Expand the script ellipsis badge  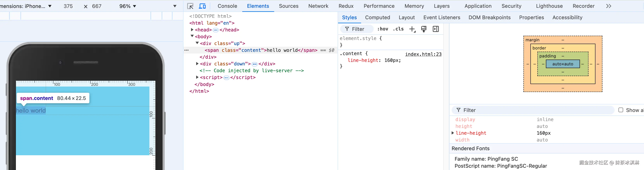[x=226, y=78]
